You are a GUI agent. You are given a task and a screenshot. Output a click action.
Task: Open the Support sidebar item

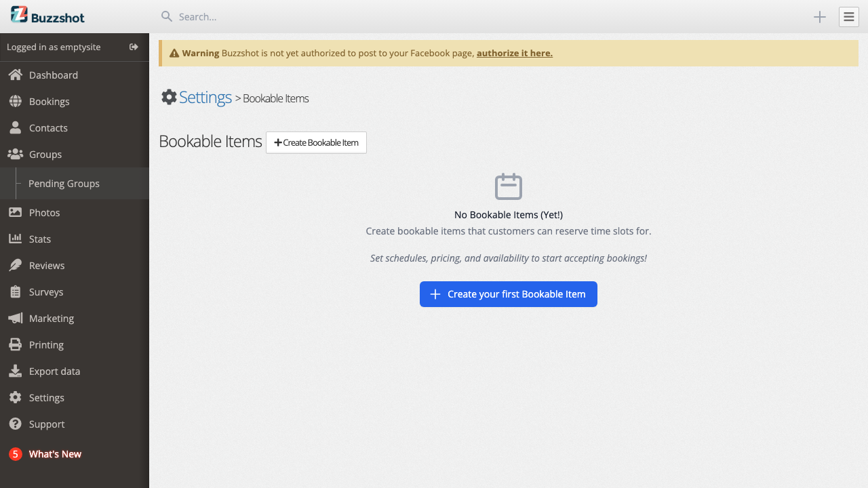click(x=75, y=424)
